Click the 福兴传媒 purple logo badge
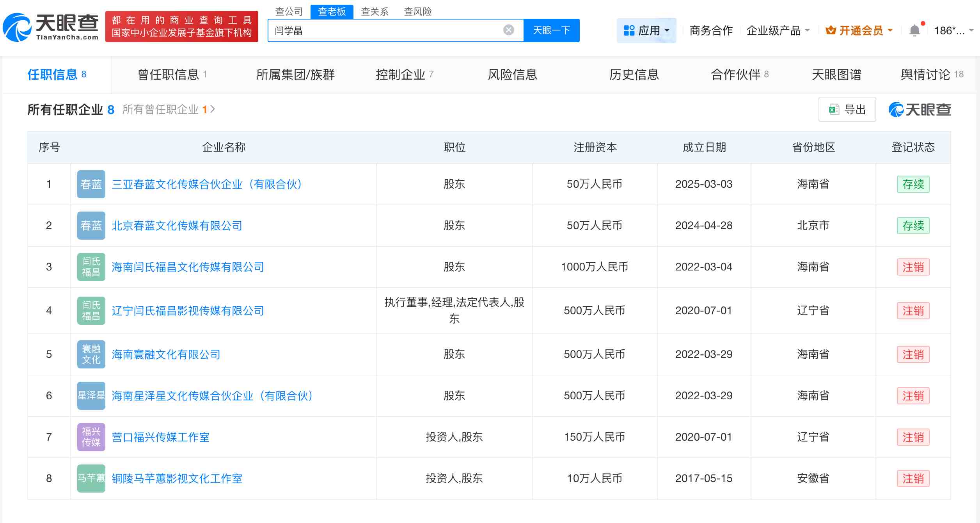The image size is (980, 523). [x=91, y=437]
